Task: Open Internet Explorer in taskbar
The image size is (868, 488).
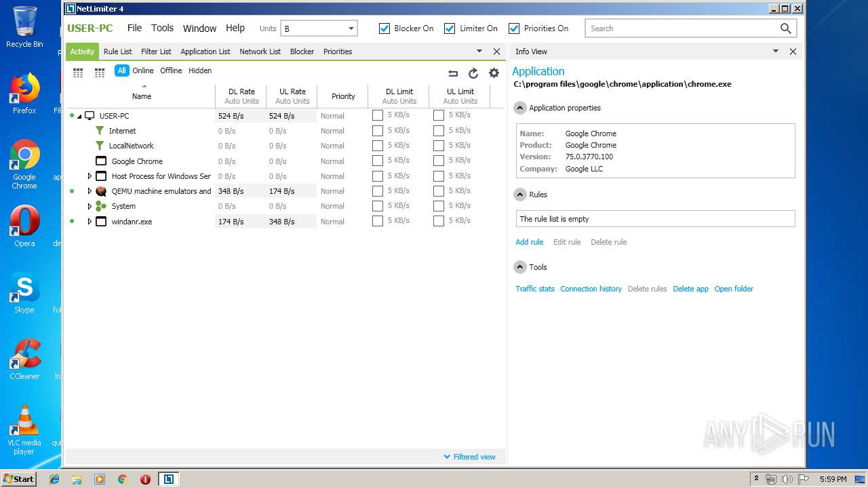Action: click(54, 479)
